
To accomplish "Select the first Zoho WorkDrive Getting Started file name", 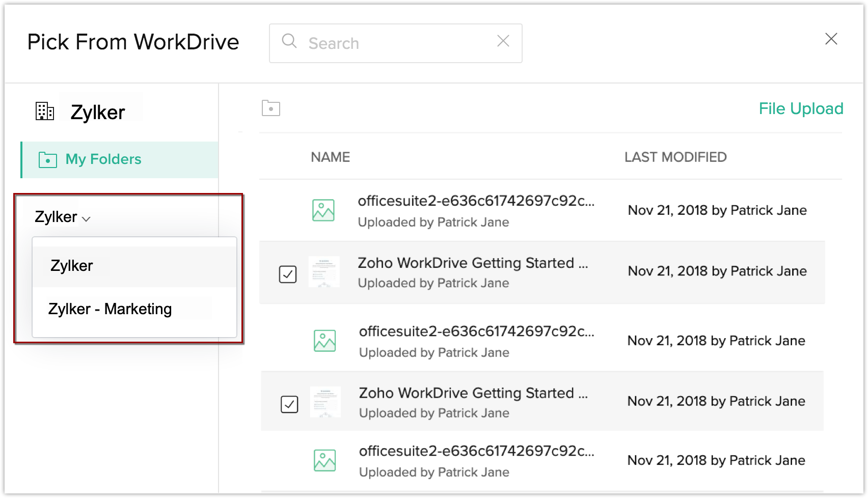I will click(473, 263).
